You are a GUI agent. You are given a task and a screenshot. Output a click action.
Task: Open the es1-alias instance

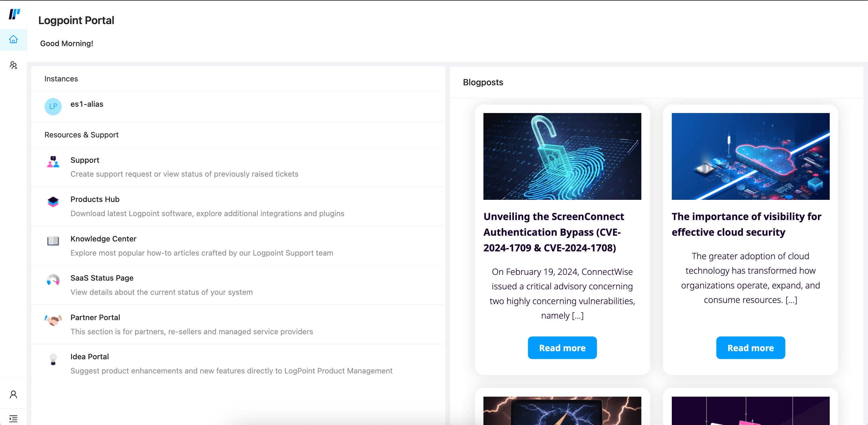click(x=87, y=104)
